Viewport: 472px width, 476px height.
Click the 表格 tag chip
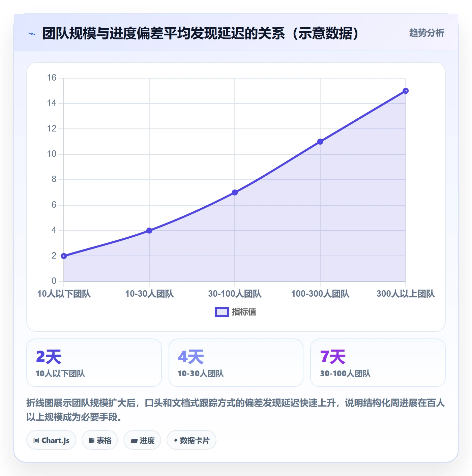point(100,440)
